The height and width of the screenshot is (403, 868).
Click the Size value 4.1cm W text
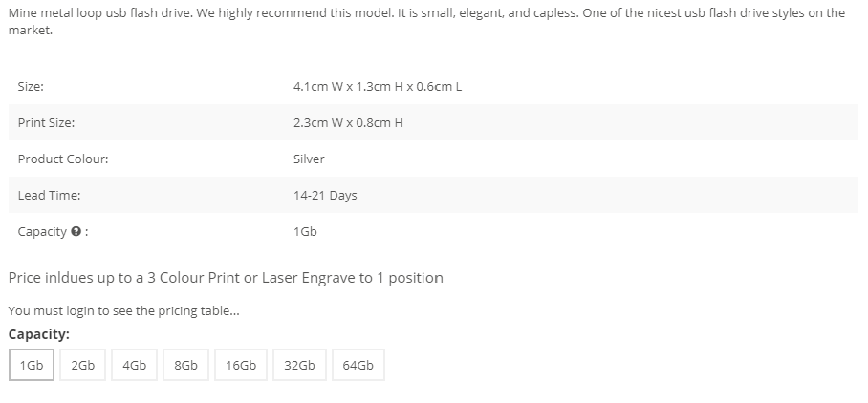[x=378, y=86]
